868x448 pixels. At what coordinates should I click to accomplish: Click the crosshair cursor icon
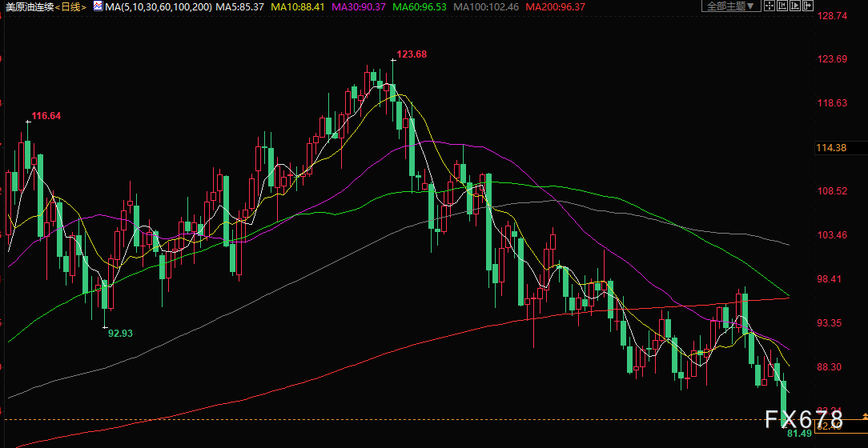click(770, 6)
